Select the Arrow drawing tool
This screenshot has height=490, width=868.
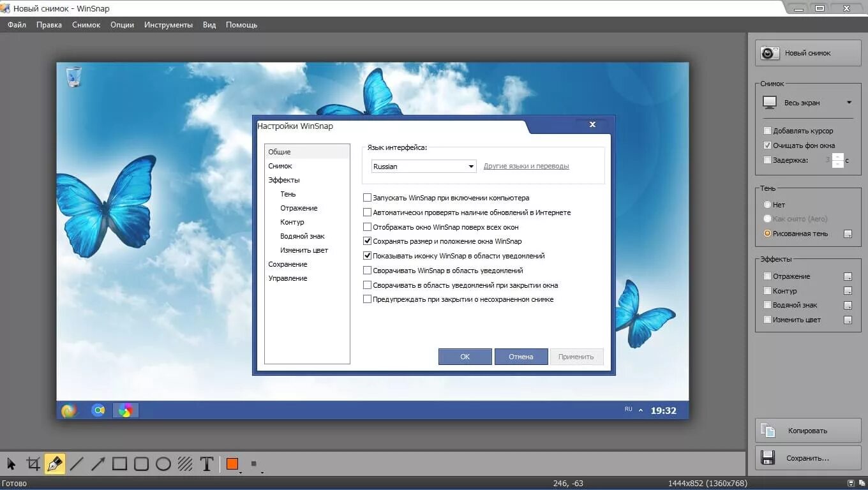[98, 464]
